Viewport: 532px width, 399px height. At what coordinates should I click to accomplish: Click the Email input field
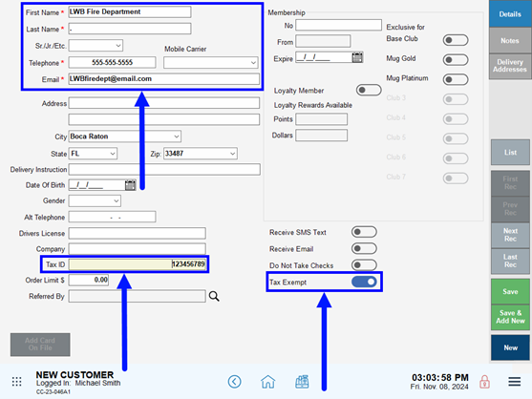pyautogui.click(x=164, y=79)
